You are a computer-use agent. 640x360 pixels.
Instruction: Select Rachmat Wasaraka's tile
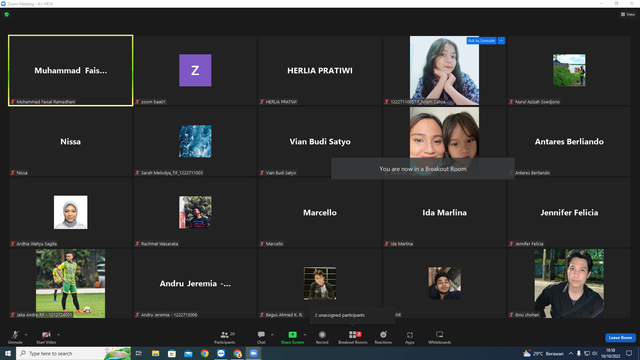tap(195, 212)
